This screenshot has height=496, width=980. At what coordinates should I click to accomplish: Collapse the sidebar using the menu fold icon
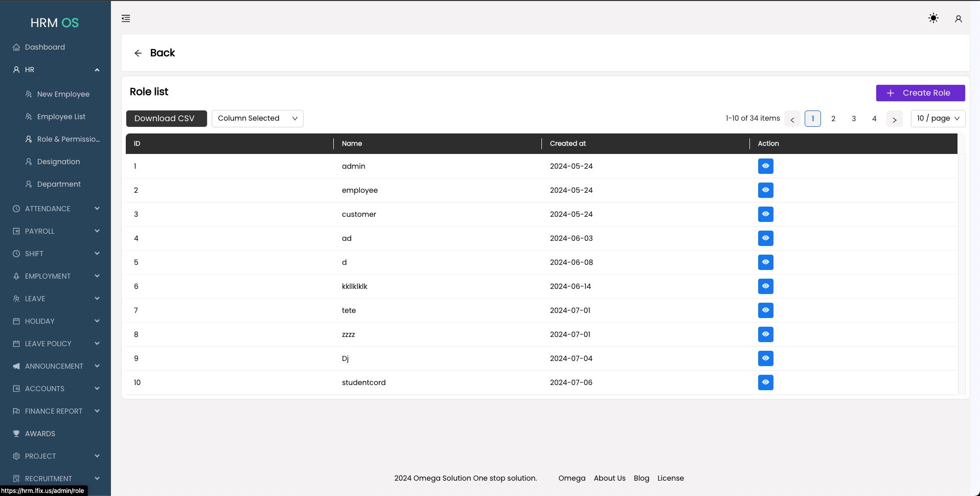point(126,18)
